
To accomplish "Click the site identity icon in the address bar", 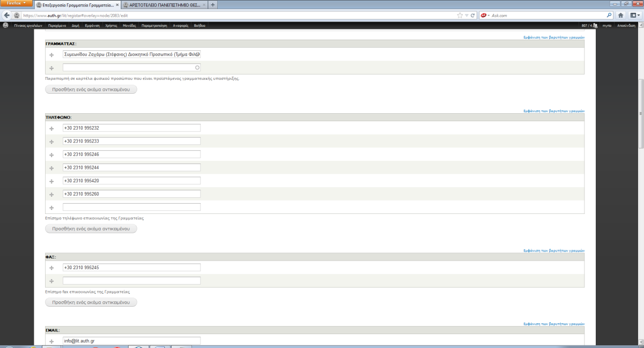I will 17,16.
